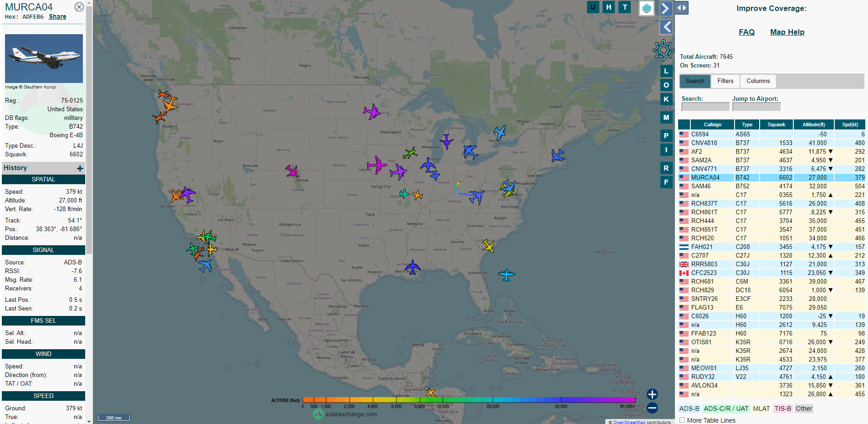The image size is (868, 424).
Task: Toggle the K map option
Action: (x=666, y=99)
